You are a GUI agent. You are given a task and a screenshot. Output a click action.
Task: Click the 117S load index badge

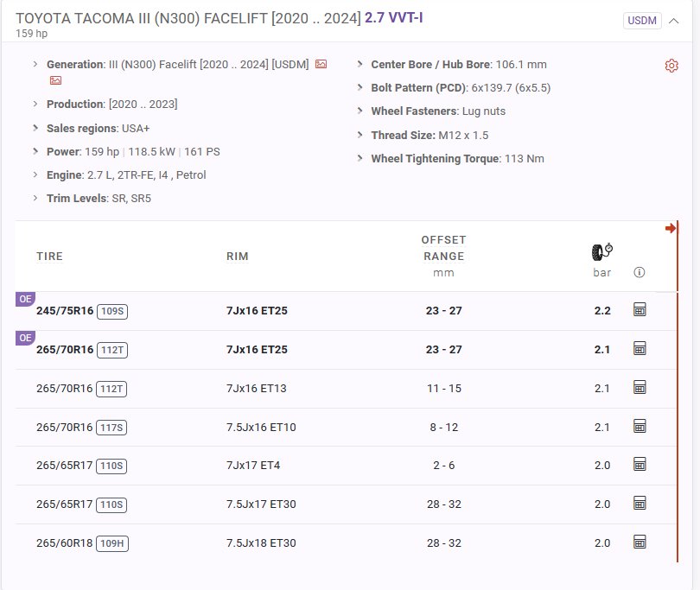111,428
